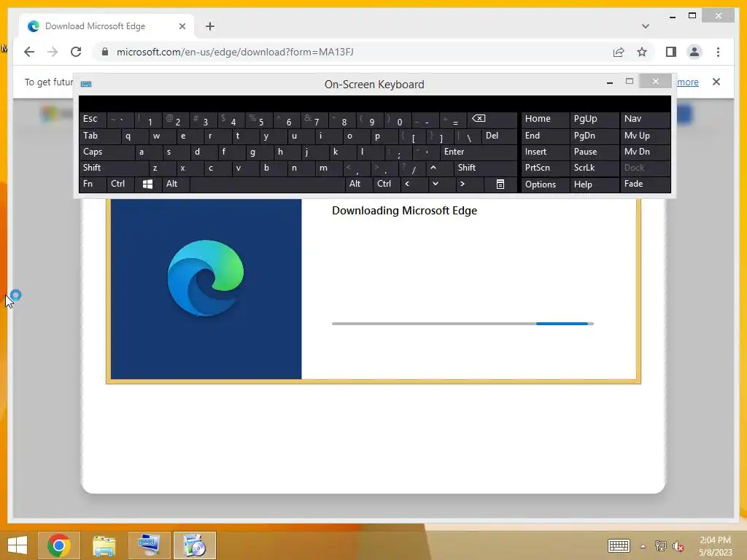Tap the Tab key
This screenshot has height=560, width=747.
pyautogui.click(x=100, y=136)
